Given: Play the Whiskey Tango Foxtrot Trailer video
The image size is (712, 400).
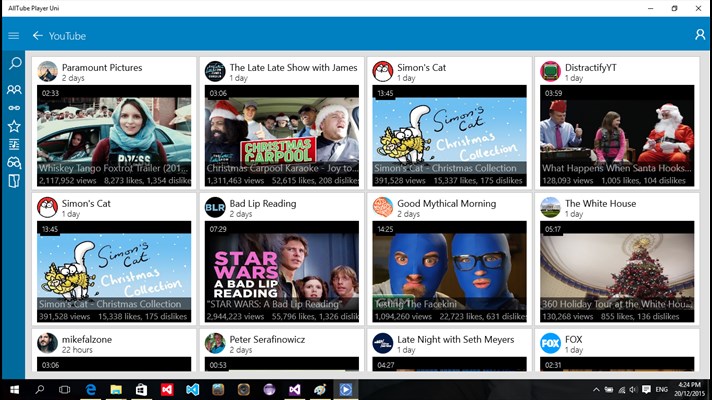Looking at the screenshot, I should pyautogui.click(x=114, y=135).
